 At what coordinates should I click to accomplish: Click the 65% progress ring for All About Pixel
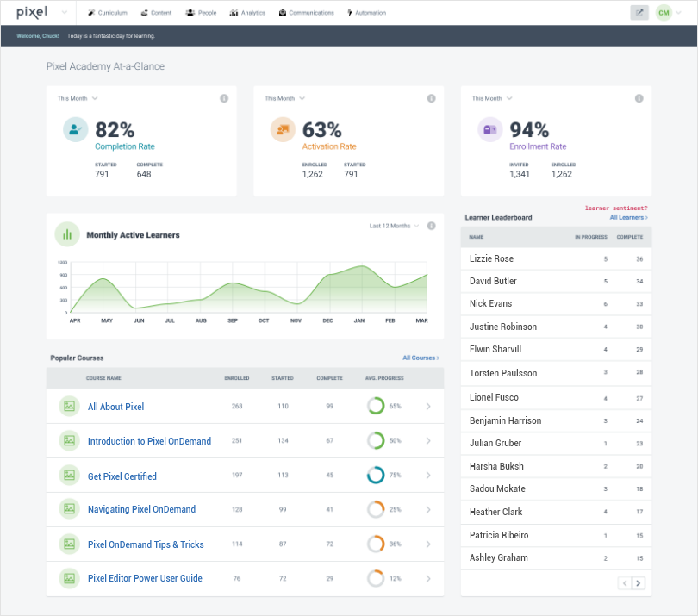tap(376, 406)
